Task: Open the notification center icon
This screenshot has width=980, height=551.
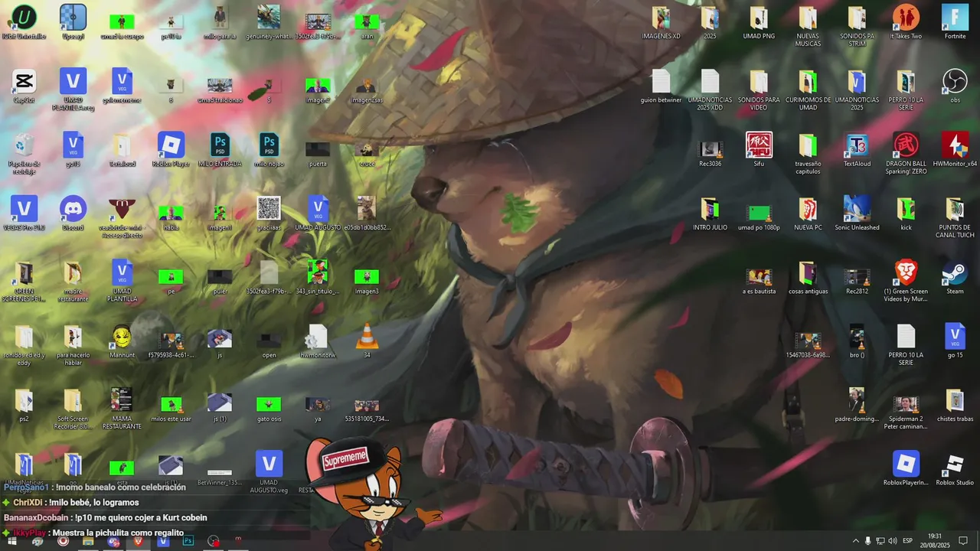Action: 963,541
